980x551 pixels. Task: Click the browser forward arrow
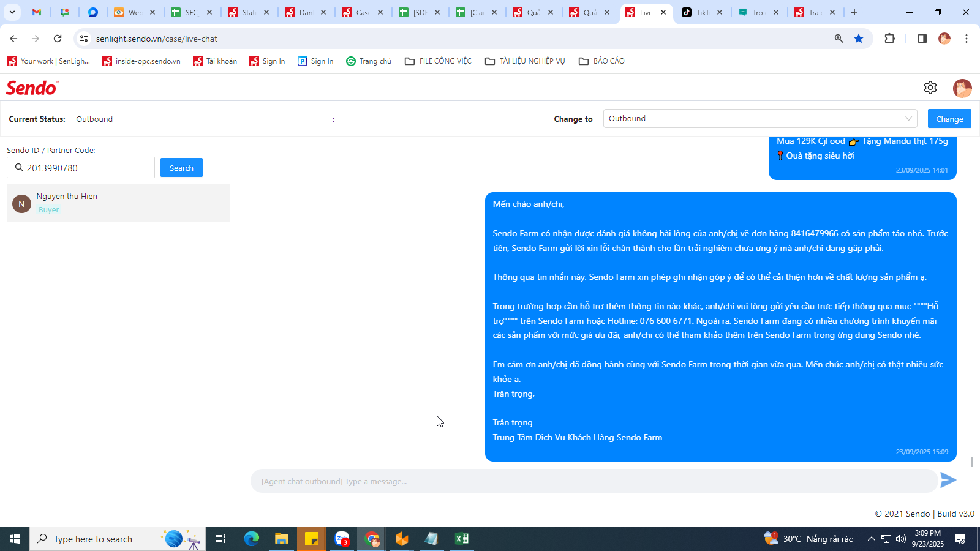36,39
